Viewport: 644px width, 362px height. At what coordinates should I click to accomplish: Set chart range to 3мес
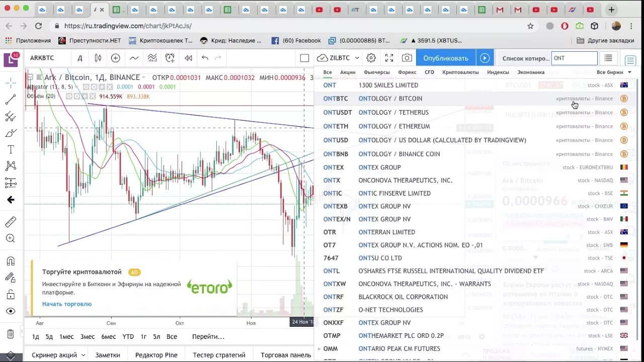tap(88, 336)
